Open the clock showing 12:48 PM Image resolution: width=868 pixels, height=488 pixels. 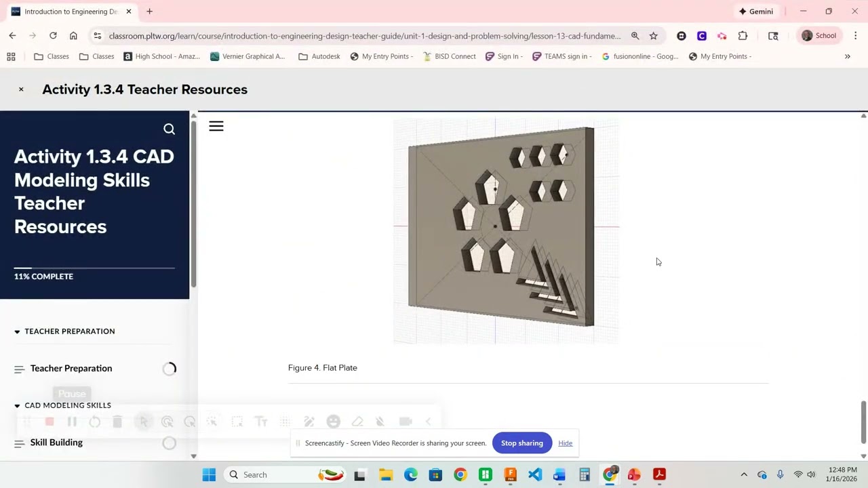842,474
